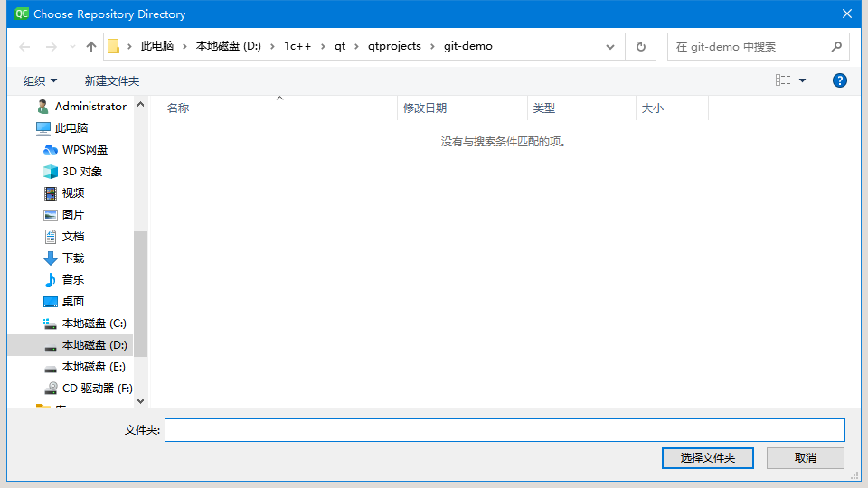
Task: Open 下载 folder in sidebar
Action: click(x=72, y=258)
